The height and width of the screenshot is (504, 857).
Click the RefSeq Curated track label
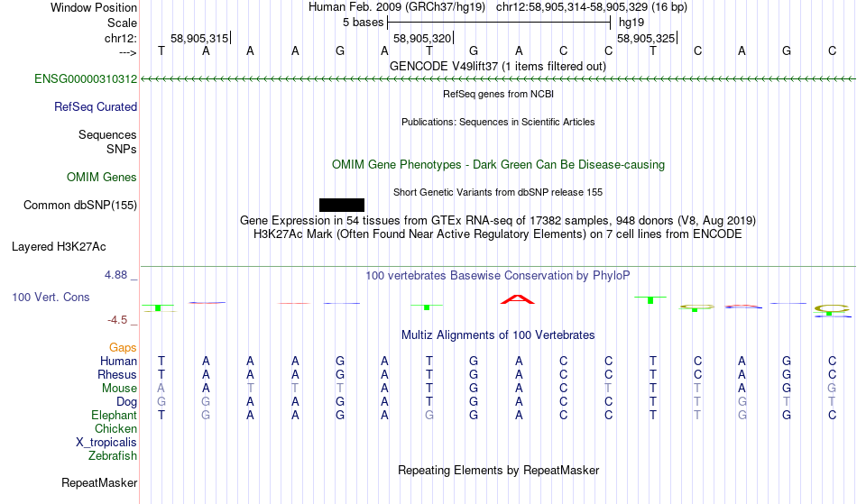click(96, 106)
